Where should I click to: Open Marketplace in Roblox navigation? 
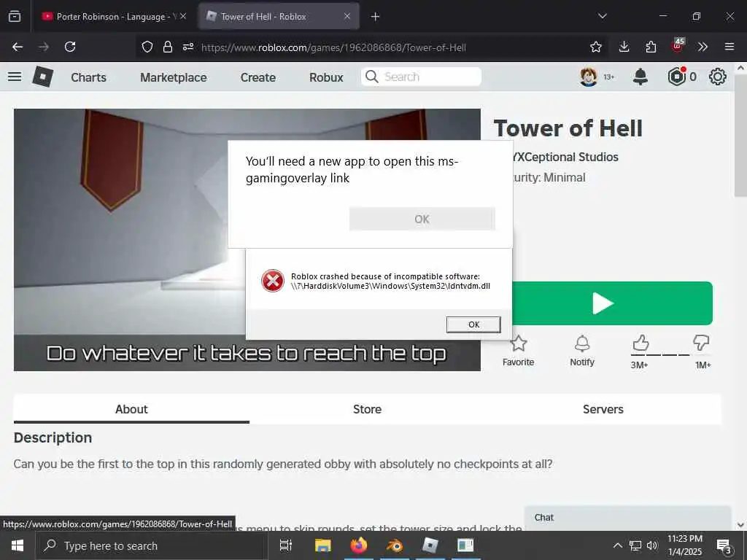pos(174,77)
